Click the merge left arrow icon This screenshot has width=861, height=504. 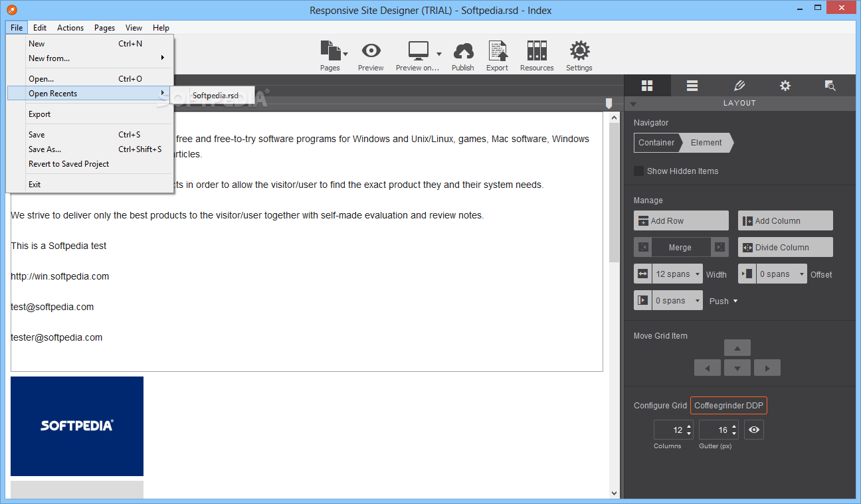tap(642, 247)
